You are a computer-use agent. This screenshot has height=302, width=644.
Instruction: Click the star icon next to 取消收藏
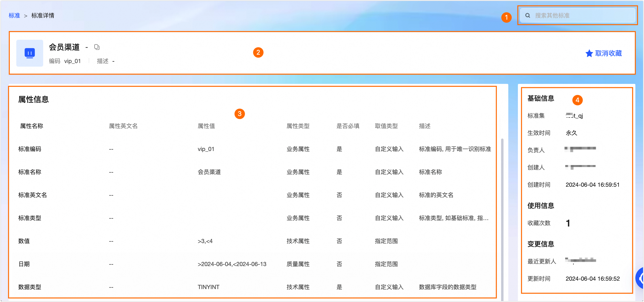click(x=589, y=53)
